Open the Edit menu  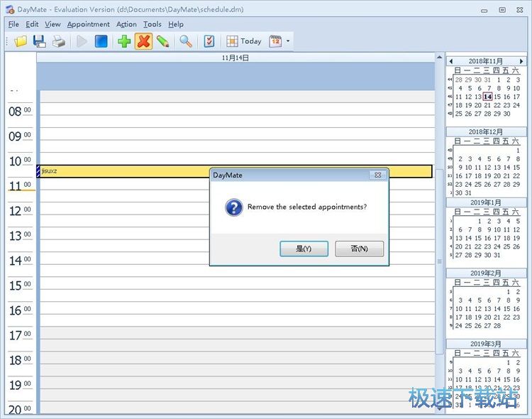pos(32,24)
